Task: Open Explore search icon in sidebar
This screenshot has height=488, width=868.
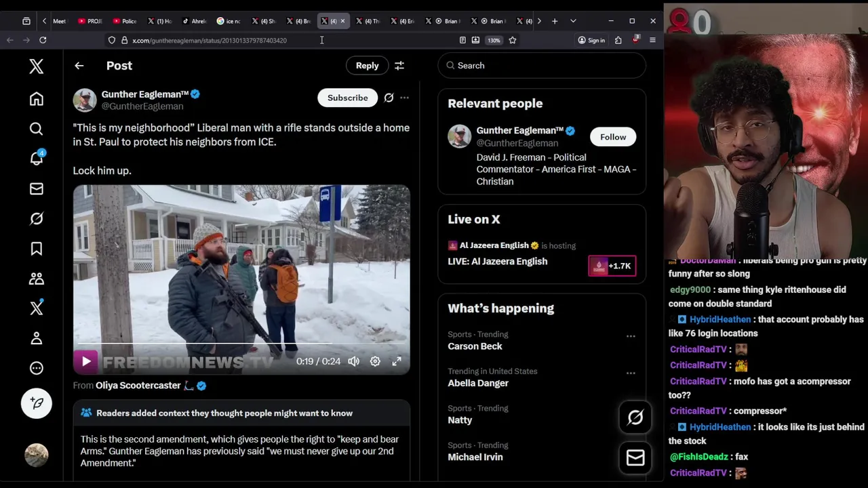Action: pyautogui.click(x=37, y=129)
